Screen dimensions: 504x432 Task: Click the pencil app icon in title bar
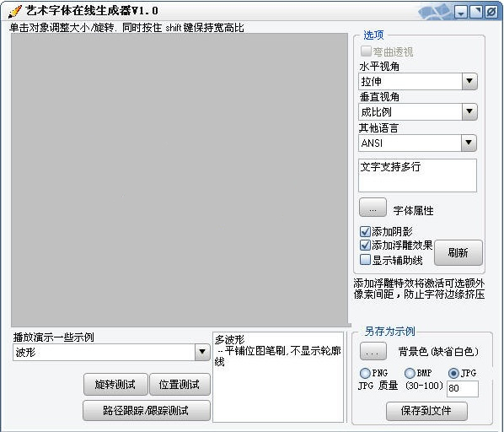14,12
